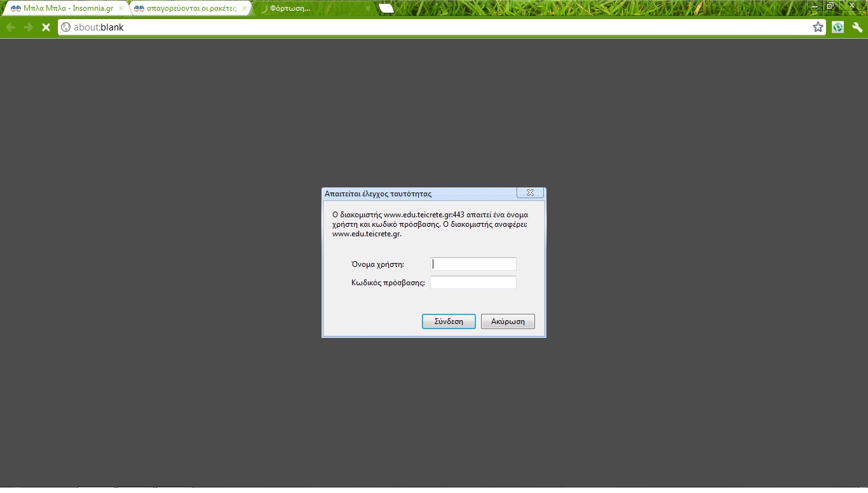Close the Μπλα Μπλα - Insomnia.gr tab
Viewport: 868px width, 493px height.
121,8
